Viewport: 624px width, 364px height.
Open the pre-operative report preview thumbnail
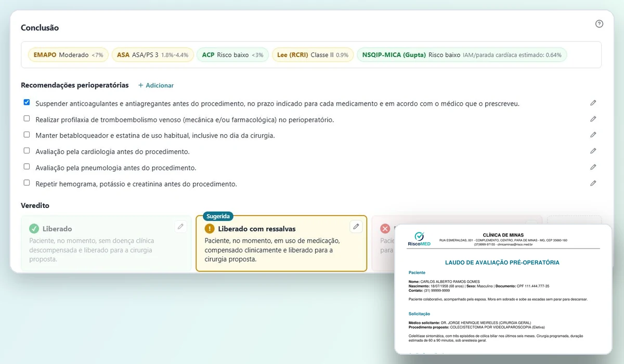pyautogui.click(x=503, y=290)
